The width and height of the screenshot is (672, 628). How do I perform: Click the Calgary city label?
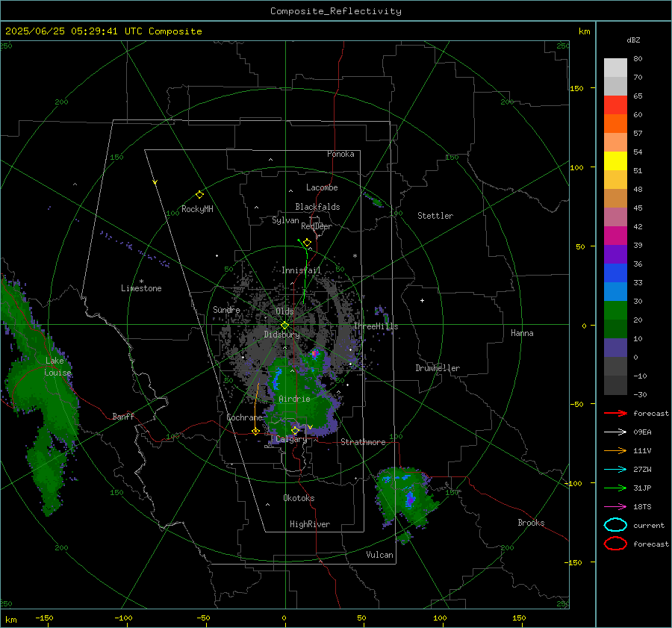click(x=291, y=439)
